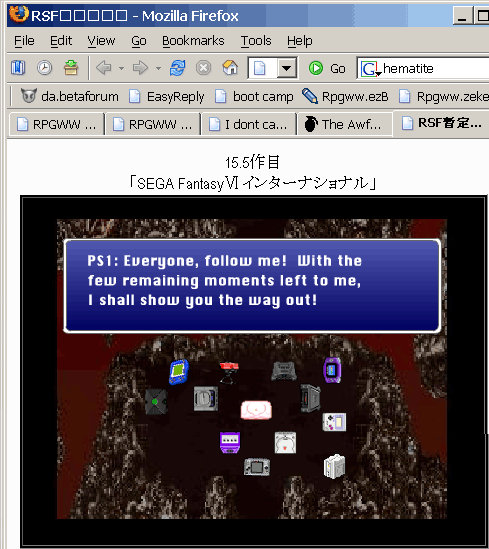Screen dimensions: 489x549
Task: Open the da.betaforum bookmark
Action: click(x=69, y=96)
